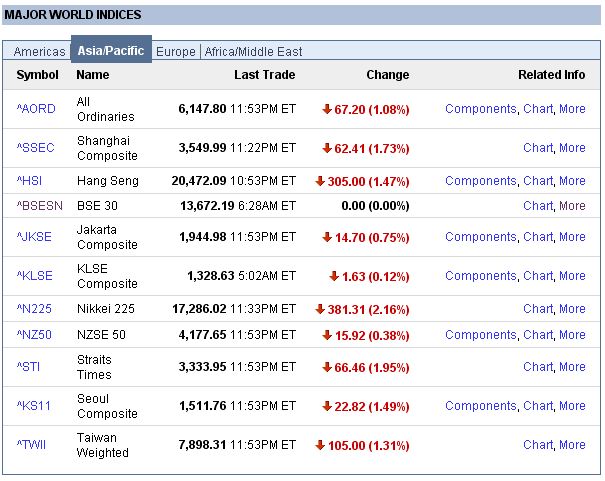Switch to the Americas tab

pyautogui.click(x=39, y=52)
